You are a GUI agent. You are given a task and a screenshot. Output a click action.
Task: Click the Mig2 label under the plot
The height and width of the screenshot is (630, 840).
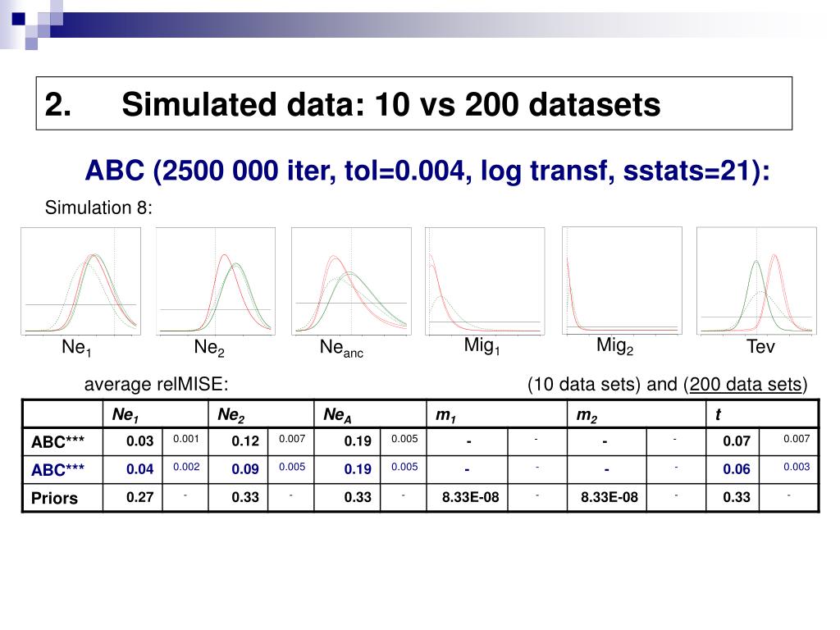(614, 345)
